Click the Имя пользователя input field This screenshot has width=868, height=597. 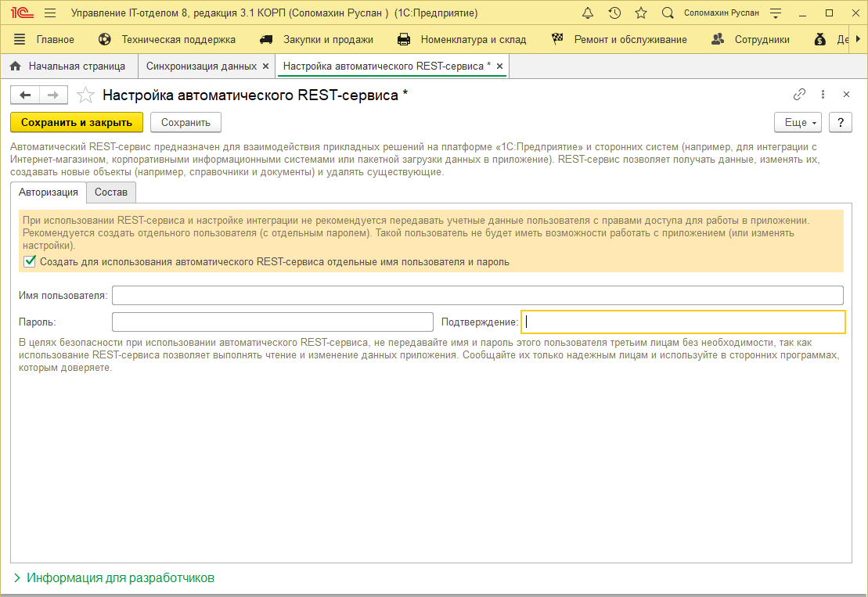pos(477,295)
